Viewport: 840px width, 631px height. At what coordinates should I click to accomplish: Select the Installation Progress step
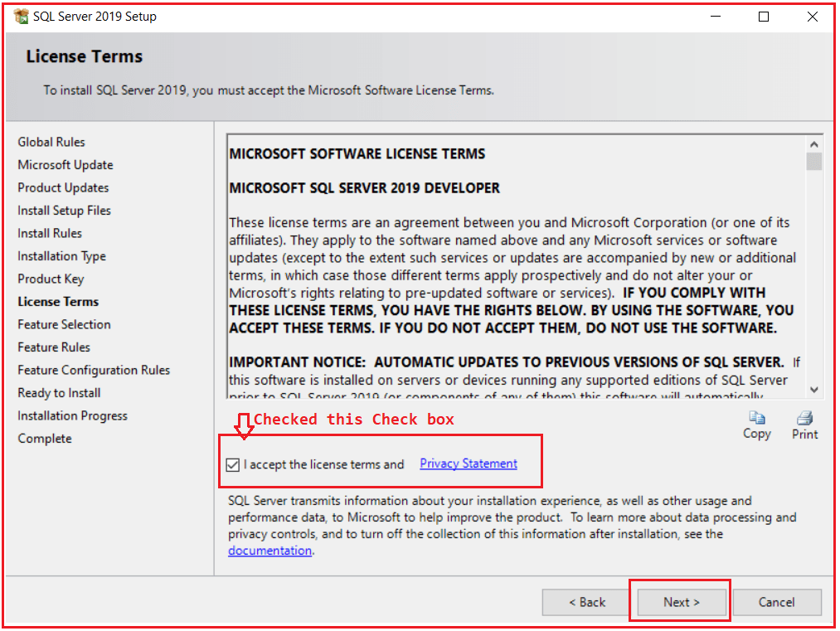(73, 415)
